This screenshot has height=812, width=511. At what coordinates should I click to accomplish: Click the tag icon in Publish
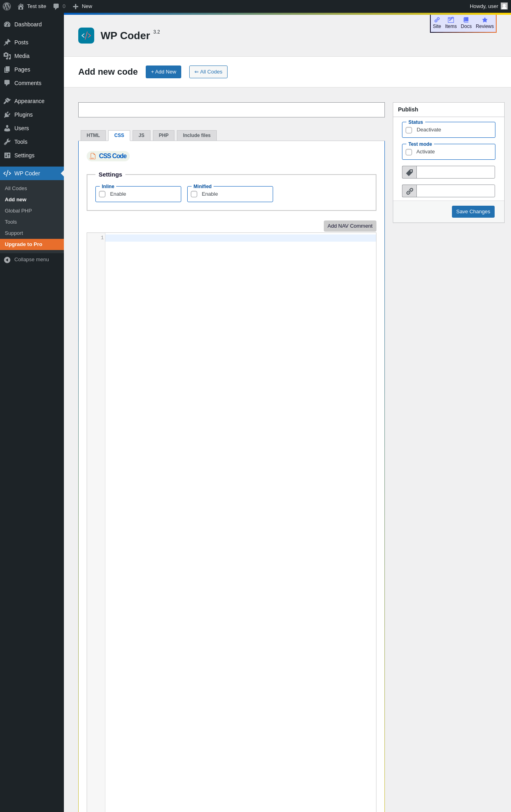pos(410,172)
